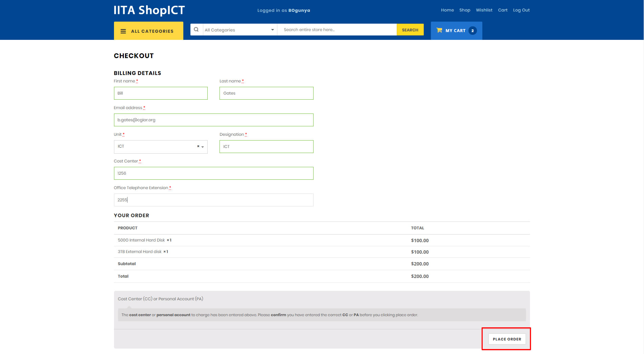Click the Office Telephone Extension field
The height and width of the screenshot is (354, 644).
click(x=213, y=200)
